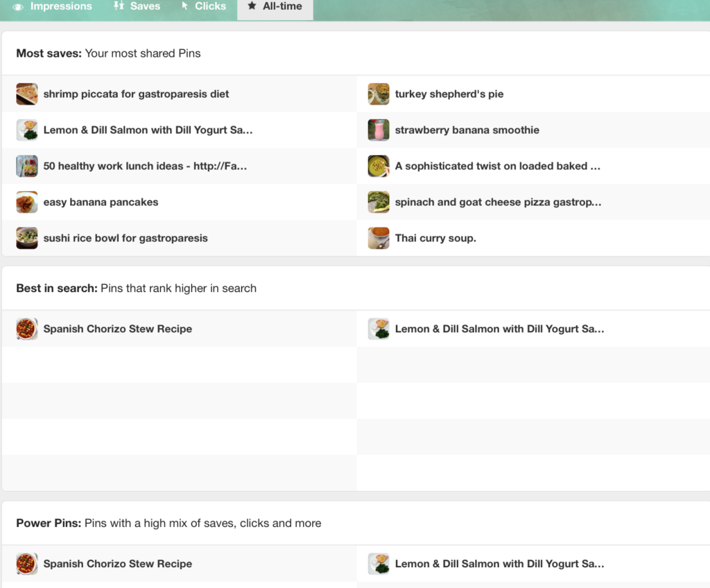710x588 pixels.
Task: Open the Saves tab
Action: tap(137, 7)
